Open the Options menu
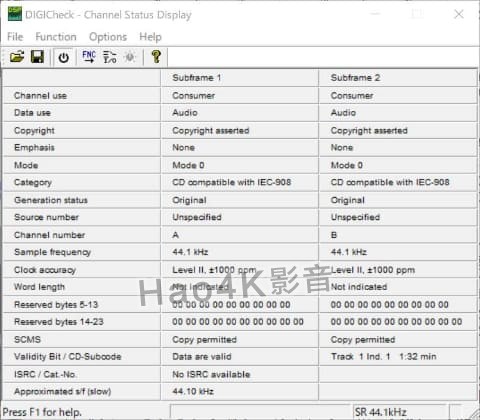Viewport: 480px width, 420px height. [108, 37]
